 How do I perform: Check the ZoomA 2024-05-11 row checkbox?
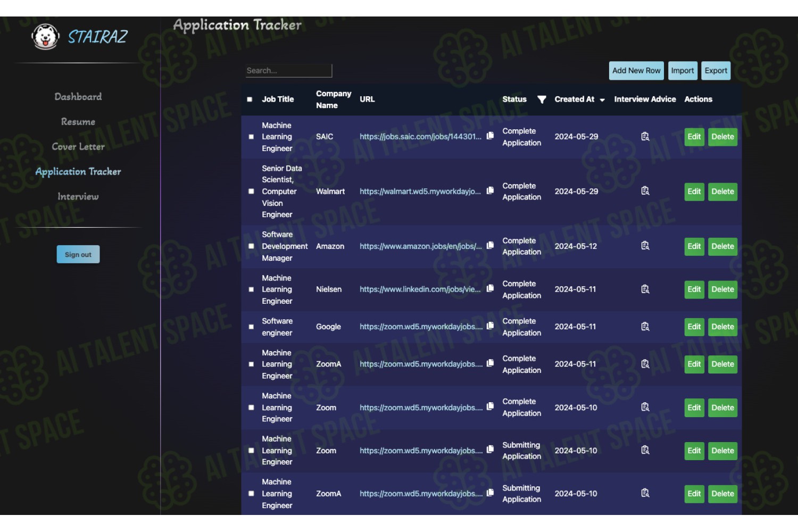point(251,364)
